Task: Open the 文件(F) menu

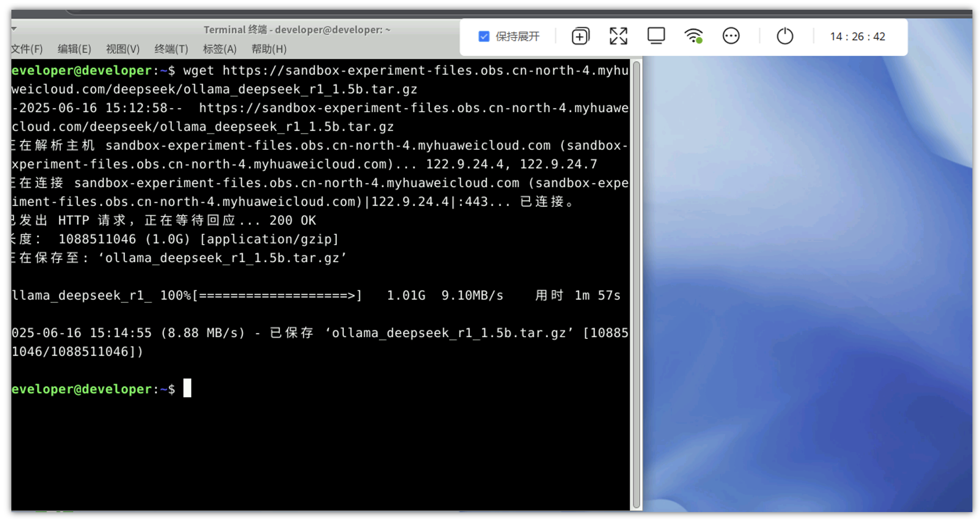Action: [x=27, y=49]
